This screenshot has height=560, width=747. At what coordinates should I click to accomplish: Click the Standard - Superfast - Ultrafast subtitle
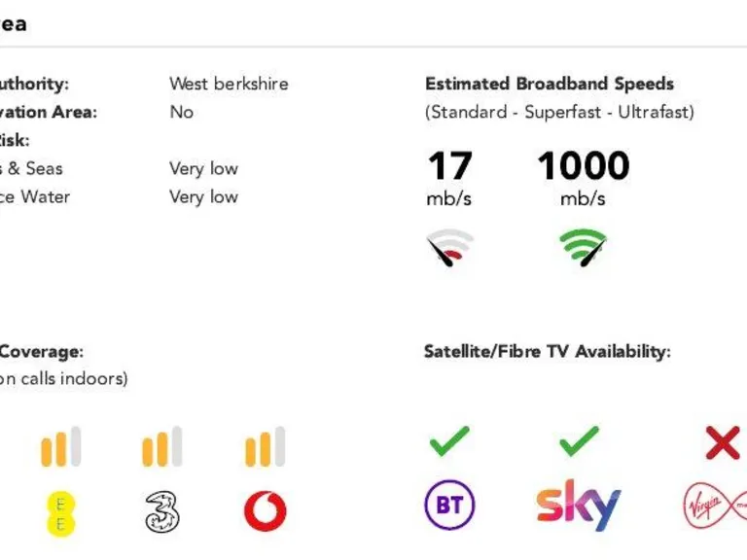coord(559,112)
